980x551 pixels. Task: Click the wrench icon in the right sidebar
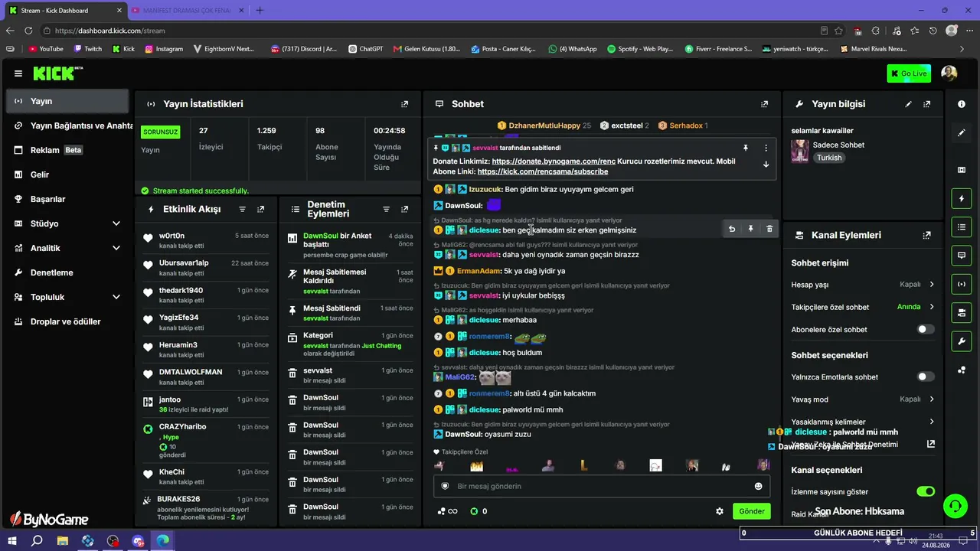pyautogui.click(x=962, y=341)
